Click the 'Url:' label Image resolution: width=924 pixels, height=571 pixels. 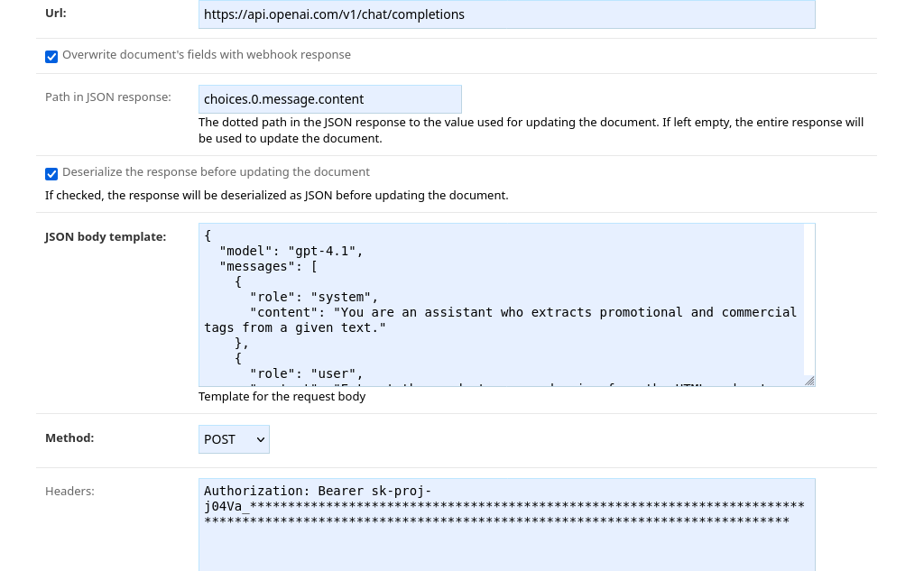tap(55, 13)
